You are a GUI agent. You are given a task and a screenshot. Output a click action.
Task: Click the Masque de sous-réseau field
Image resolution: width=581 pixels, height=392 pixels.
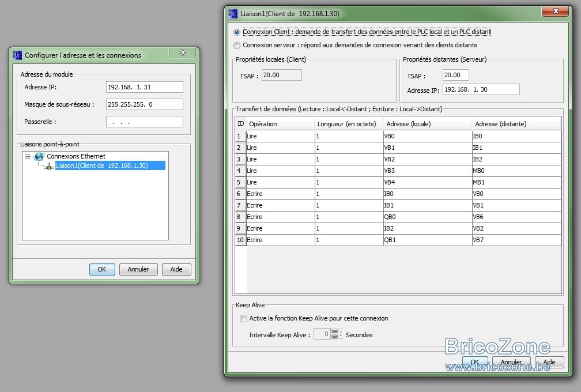coord(145,104)
